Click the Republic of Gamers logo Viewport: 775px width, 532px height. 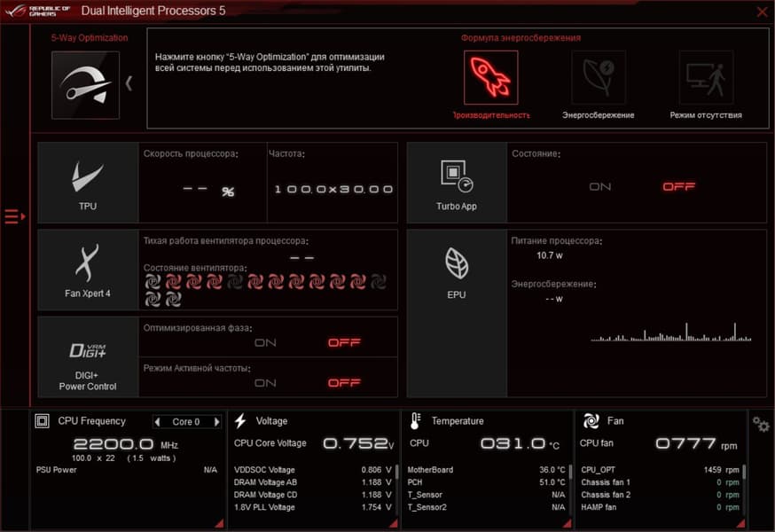click(37, 11)
